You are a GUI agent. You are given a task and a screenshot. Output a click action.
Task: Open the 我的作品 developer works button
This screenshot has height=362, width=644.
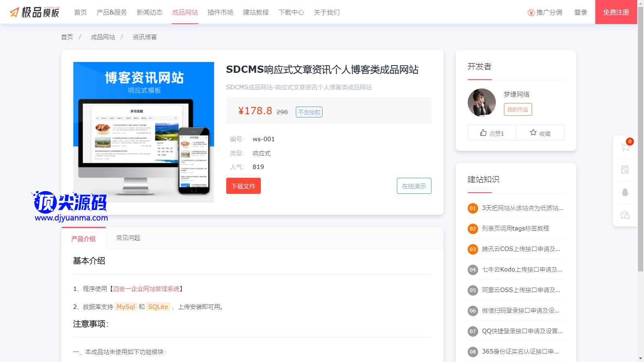pyautogui.click(x=518, y=109)
